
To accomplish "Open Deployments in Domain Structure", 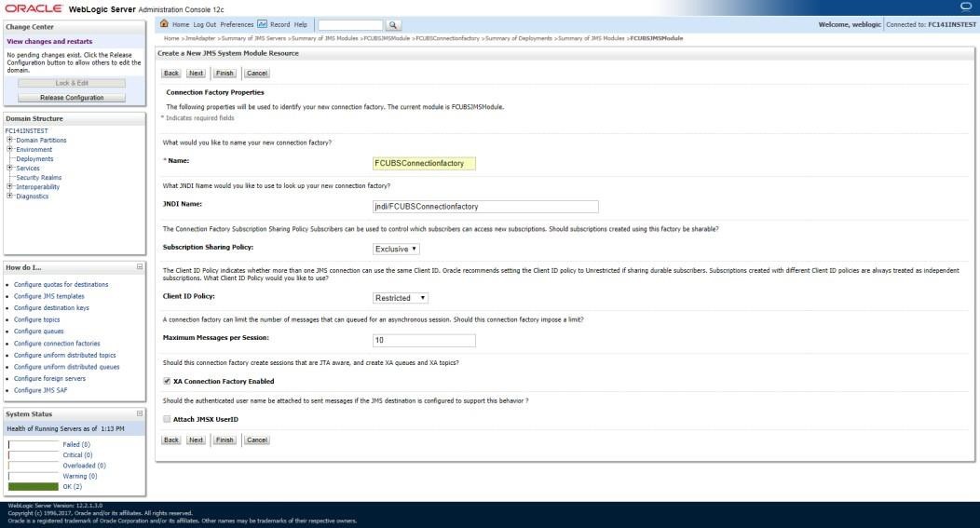I will pyautogui.click(x=35, y=158).
